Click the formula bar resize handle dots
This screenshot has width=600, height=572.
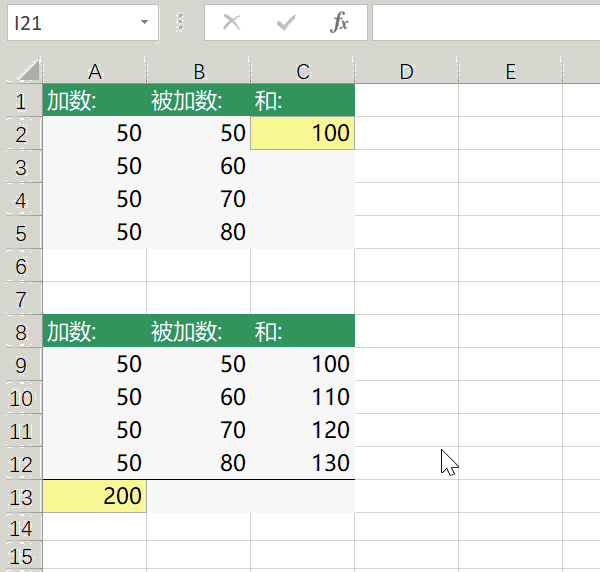point(180,22)
